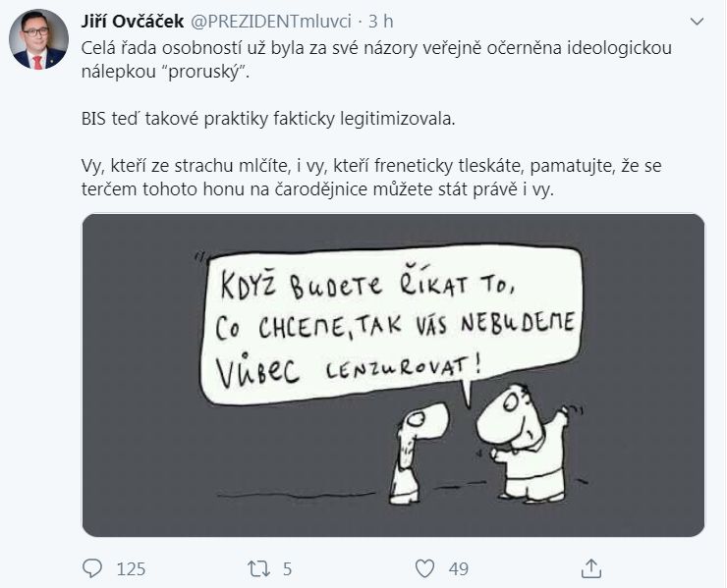727x588 pixels.
Task: Click the 49 likes count
Action: 459,569
